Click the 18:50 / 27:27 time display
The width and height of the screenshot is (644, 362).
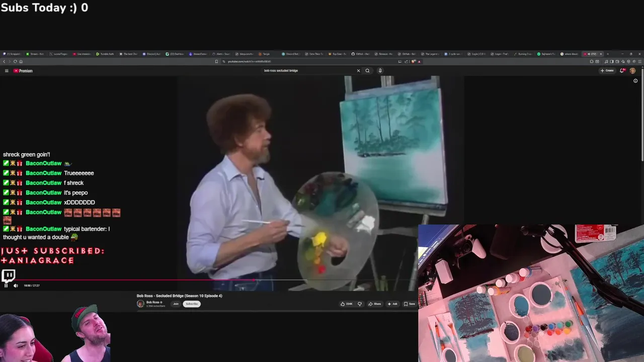pyautogui.click(x=32, y=286)
